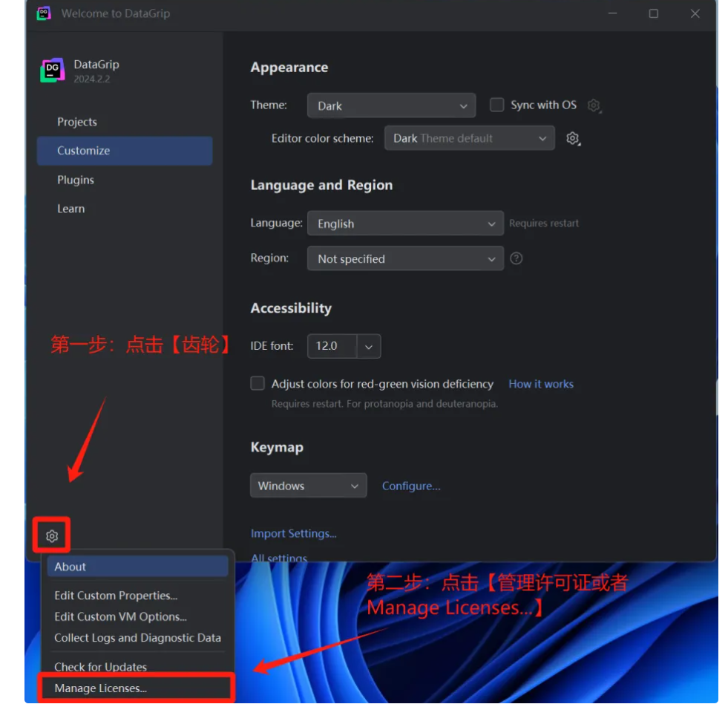Viewport: 728px width, 704px height.
Task: Follow the How it works link
Action: click(x=541, y=384)
